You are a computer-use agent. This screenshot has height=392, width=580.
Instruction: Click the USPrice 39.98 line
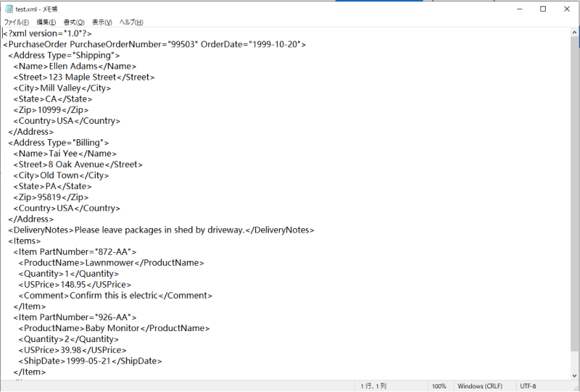tap(72, 350)
